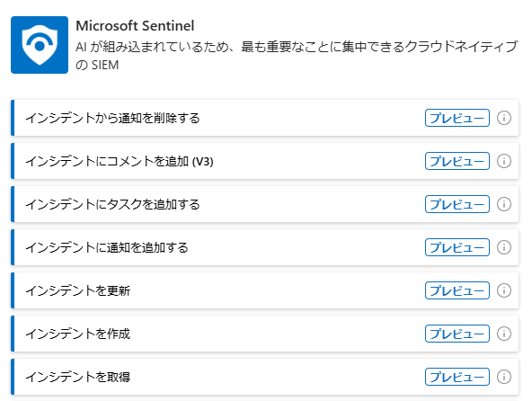532x401 pixels.
Task: View info icon for インシデントを作成
Action: click(x=504, y=334)
